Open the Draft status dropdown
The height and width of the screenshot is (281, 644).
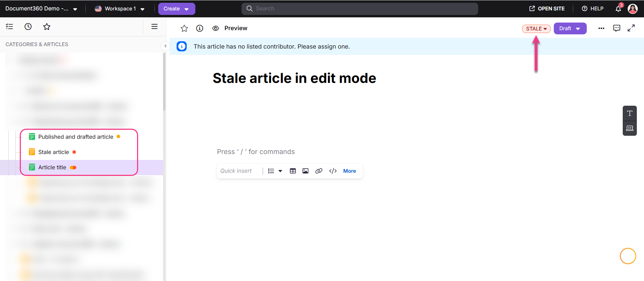(x=570, y=28)
